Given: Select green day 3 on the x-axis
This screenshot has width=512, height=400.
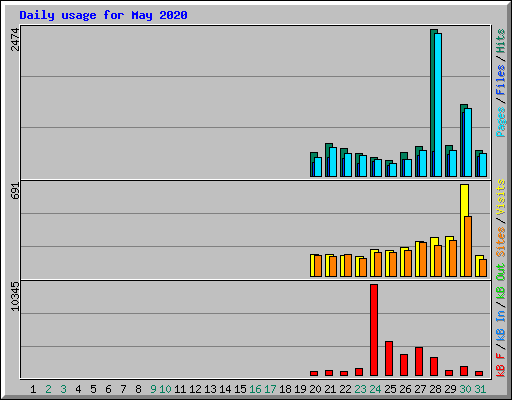Looking at the screenshot, I should point(63,389).
